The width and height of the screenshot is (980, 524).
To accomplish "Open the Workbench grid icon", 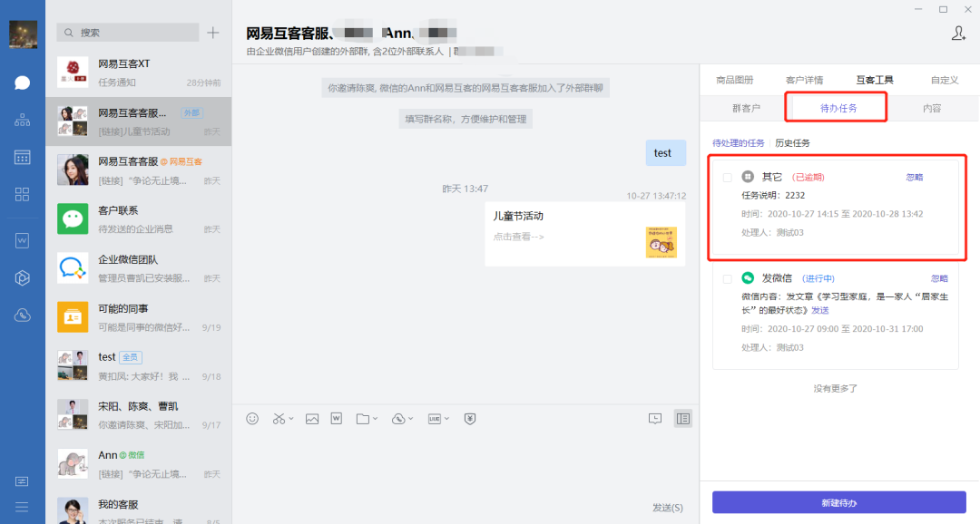I will 23,194.
